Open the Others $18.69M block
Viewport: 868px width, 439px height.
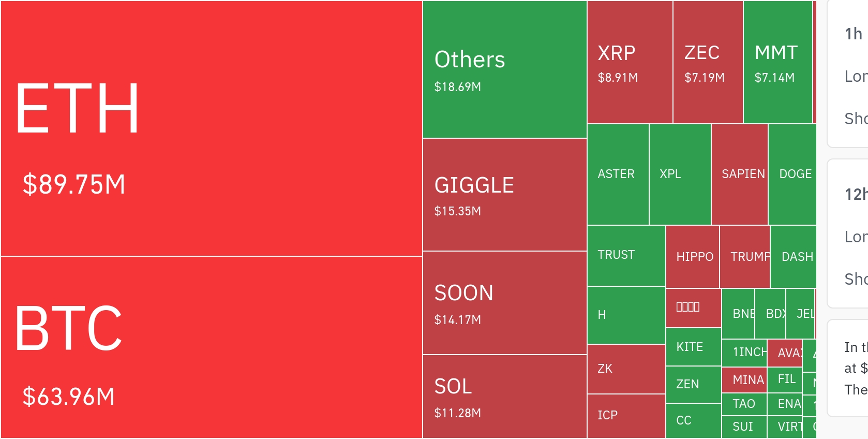click(504, 70)
